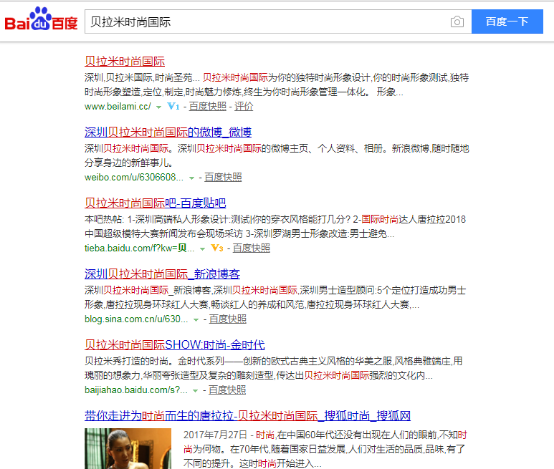This screenshot has width=554, height=469.
Task: Focus the search input field
Action: tap(267, 22)
